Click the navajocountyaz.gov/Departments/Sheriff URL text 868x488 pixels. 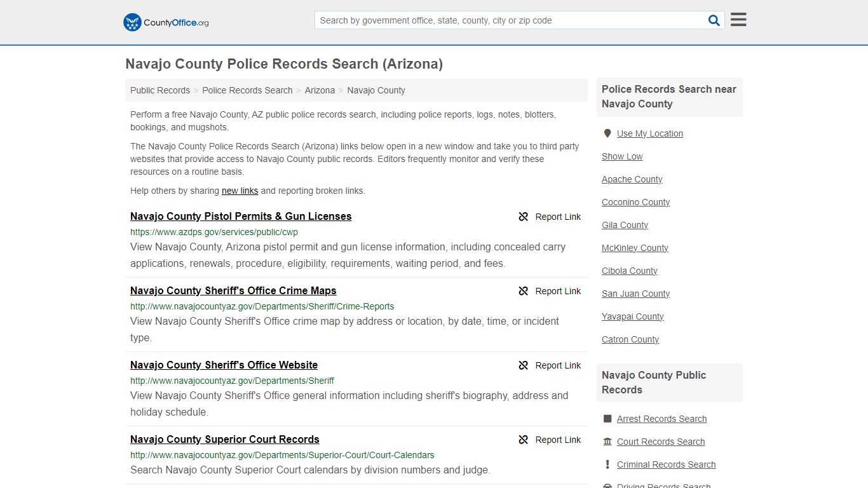pos(233,381)
